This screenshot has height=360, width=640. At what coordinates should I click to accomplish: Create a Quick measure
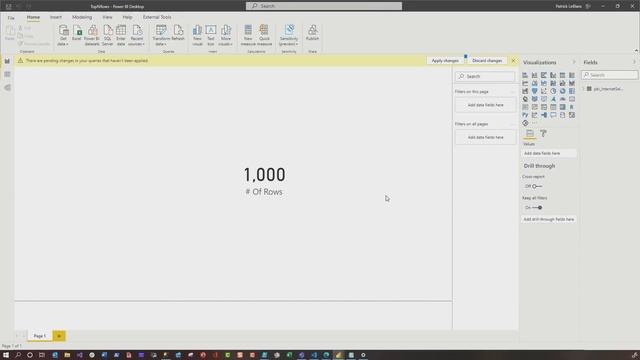point(264,36)
